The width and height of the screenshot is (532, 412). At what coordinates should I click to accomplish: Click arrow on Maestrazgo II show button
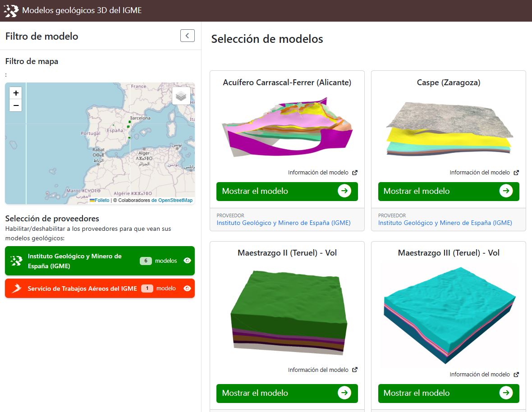point(344,393)
